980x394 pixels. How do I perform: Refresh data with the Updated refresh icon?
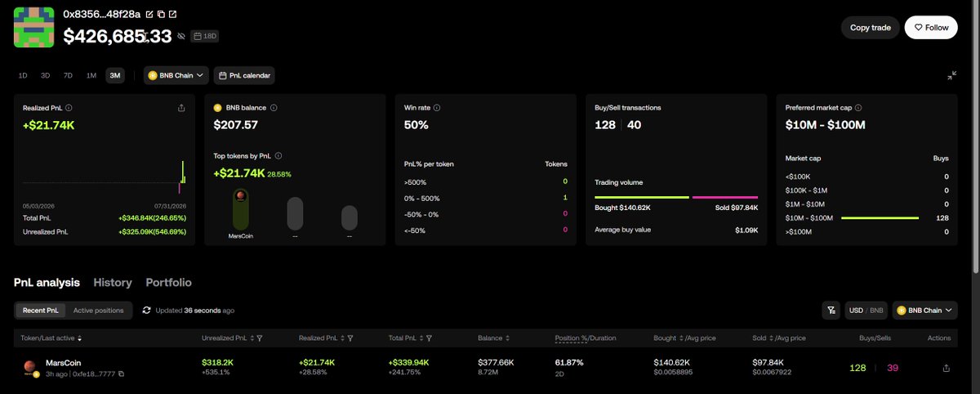[146, 311]
